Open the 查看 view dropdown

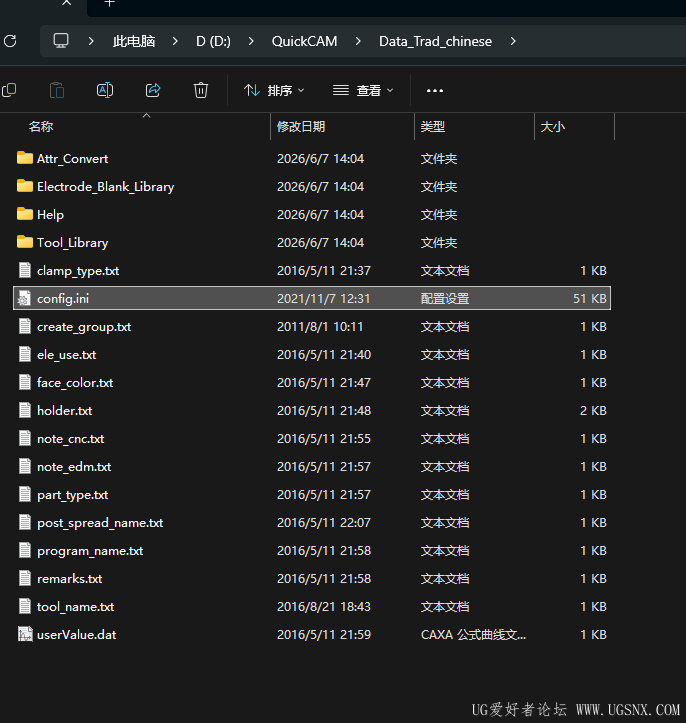pyautogui.click(x=363, y=90)
